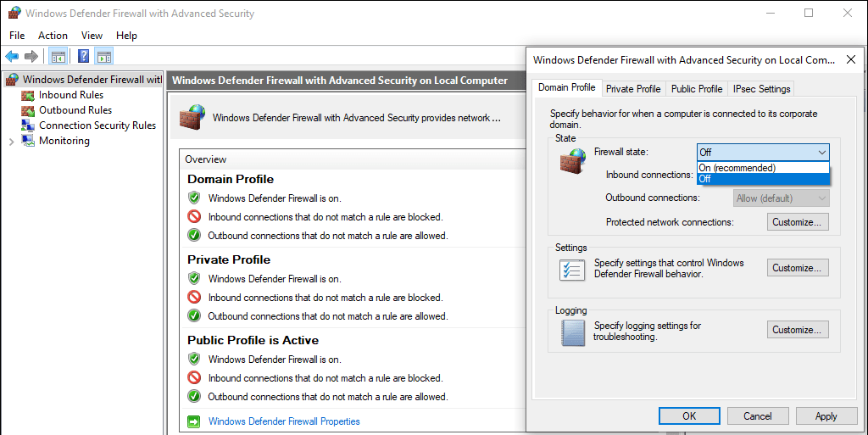Screen dimensions: 868x435
Task: Open the Help menu
Action: (126, 36)
